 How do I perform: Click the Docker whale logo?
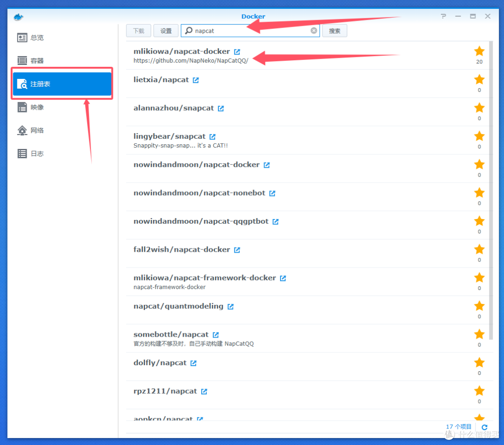tap(18, 17)
